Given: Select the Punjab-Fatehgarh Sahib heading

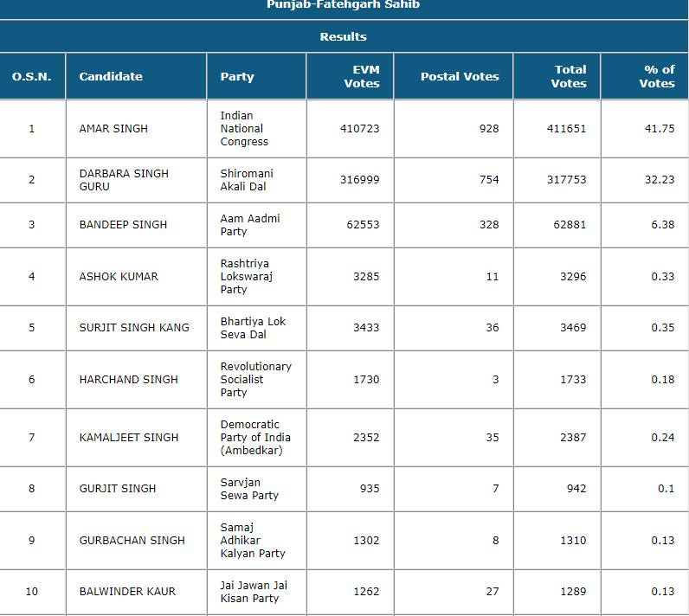Looking at the screenshot, I should point(344,5).
